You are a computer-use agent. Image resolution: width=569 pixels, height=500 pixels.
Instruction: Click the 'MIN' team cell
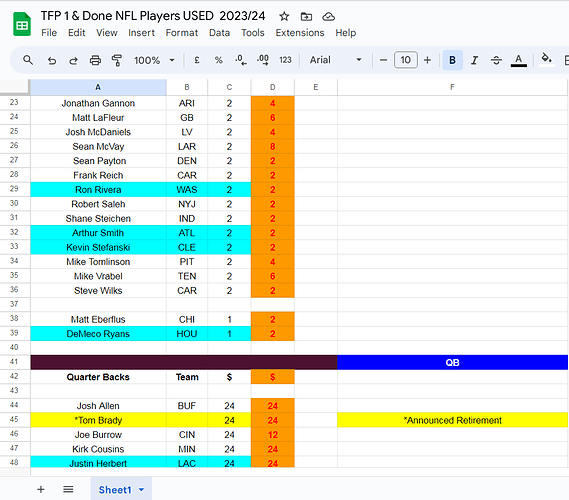187,449
